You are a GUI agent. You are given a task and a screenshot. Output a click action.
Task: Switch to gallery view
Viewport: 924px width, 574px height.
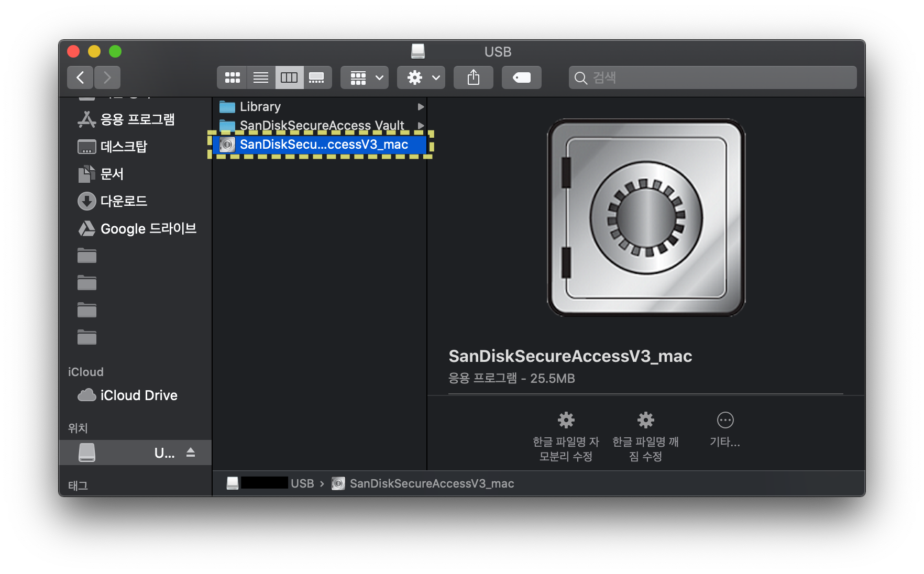click(317, 78)
